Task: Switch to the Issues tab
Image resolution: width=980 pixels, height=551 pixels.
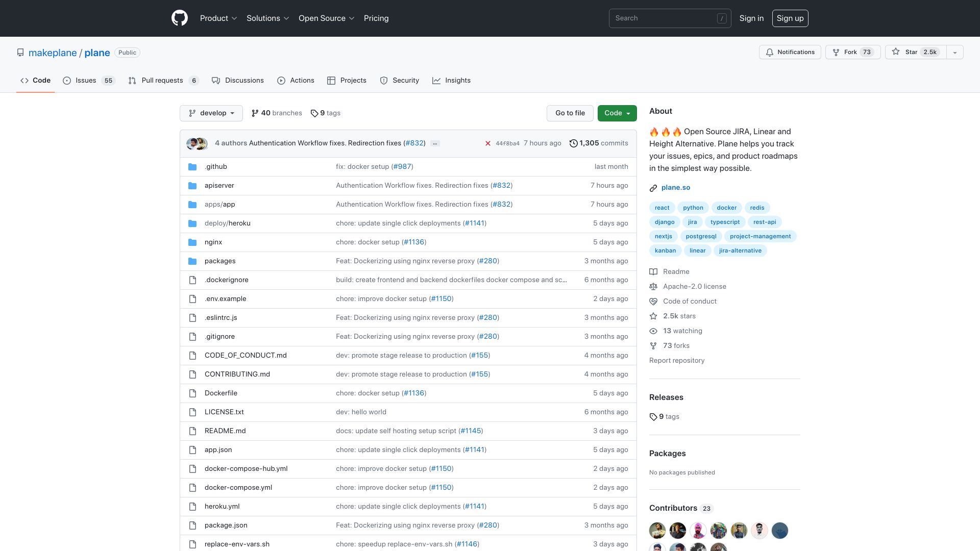Action: pyautogui.click(x=89, y=81)
